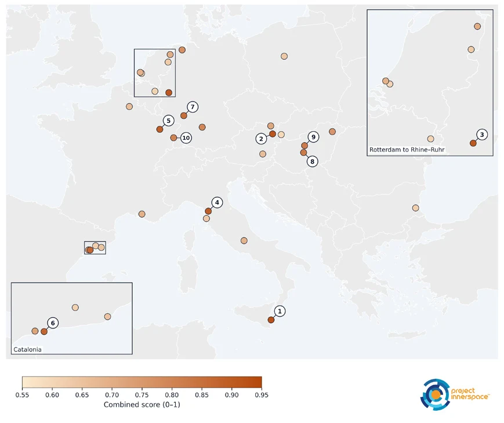Click the 'Catalonia' inset label
This screenshot has height=423, width=504.
tap(27, 349)
